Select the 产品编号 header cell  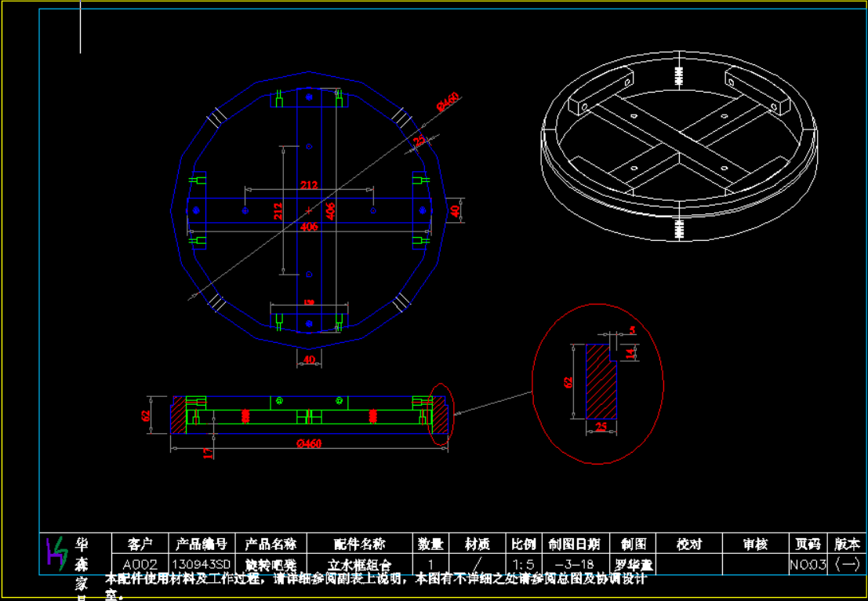(202, 544)
